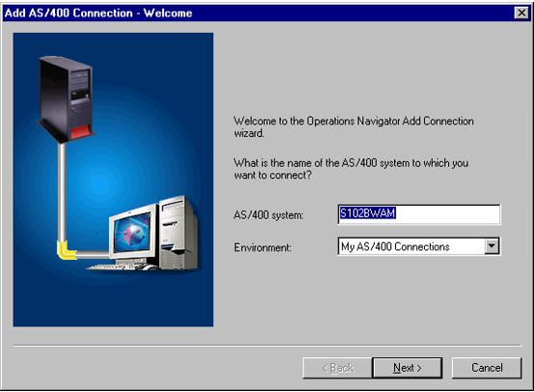Click into the AS/400 system name field

click(419, 214)
